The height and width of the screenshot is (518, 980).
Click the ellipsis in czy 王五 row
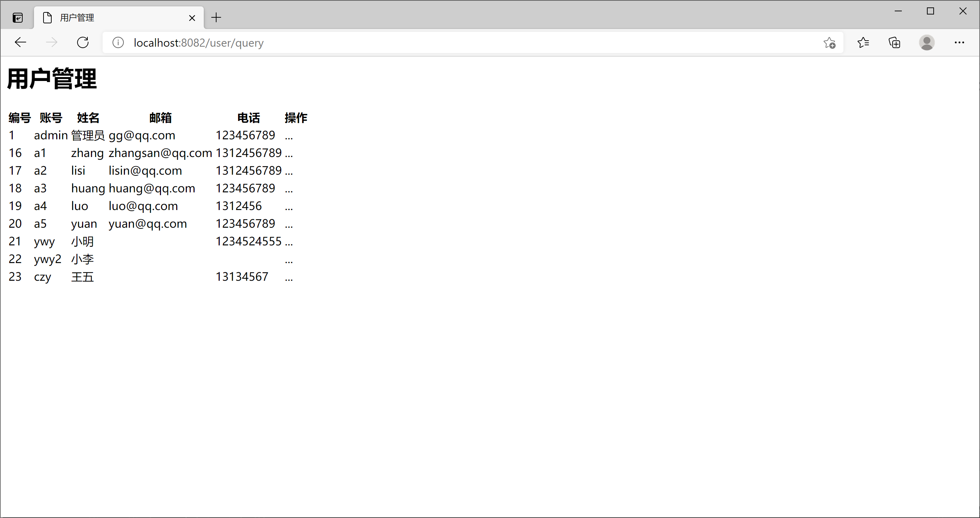[x=289, y=279]
